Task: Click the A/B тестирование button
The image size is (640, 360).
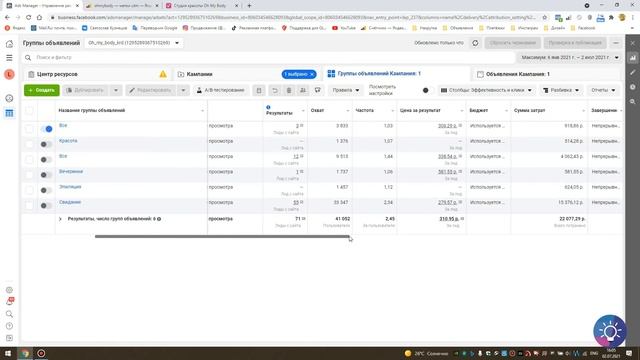Action: 220,90
